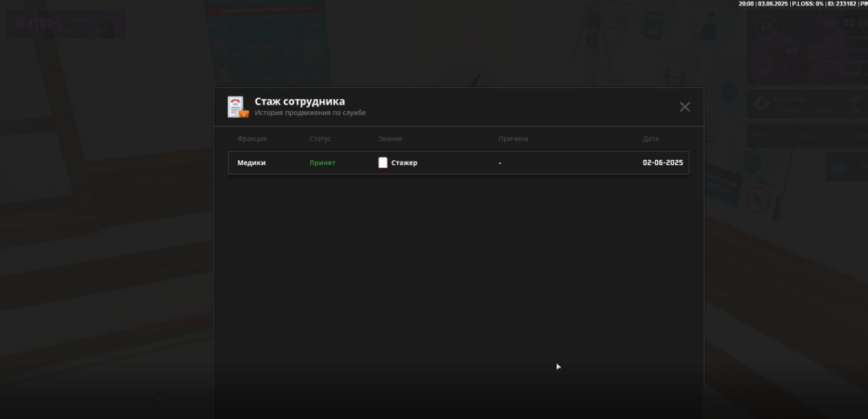Image resolution: width=868 pixels, height=419 pixels.
Task: Click the dash in Причина column
Action: (500, 163)
